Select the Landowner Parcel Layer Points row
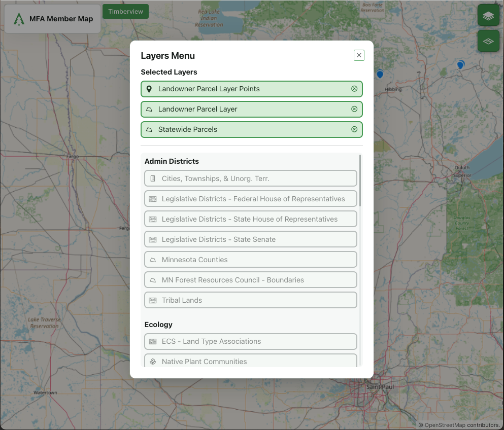The height and width of the screenshot is (430, 504). pos(252,89)
